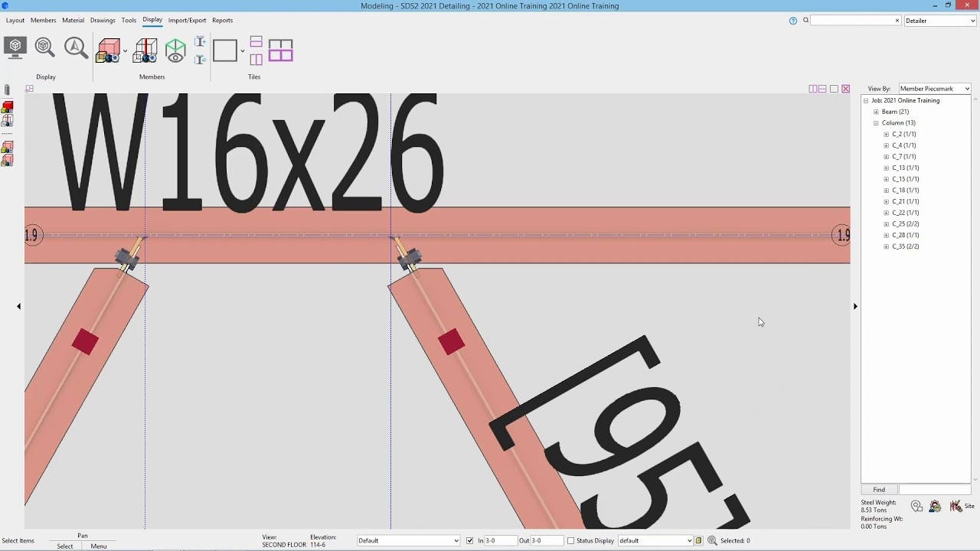980x551 pixels.
Task: Open the Default selection filter dropdown
Action: (x=409, y=540)
